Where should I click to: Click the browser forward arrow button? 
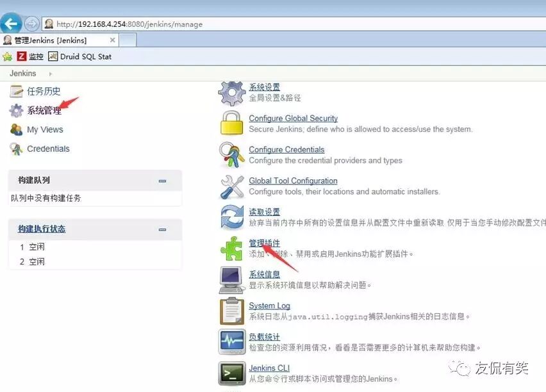(x=31, y=24)
